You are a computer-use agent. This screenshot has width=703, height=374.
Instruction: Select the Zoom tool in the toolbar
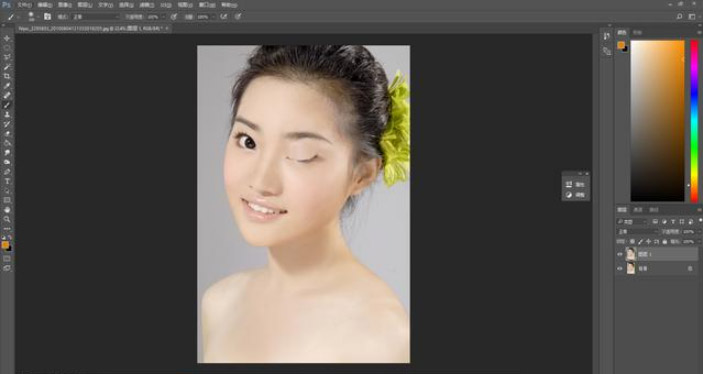click(x=7, y=219)
